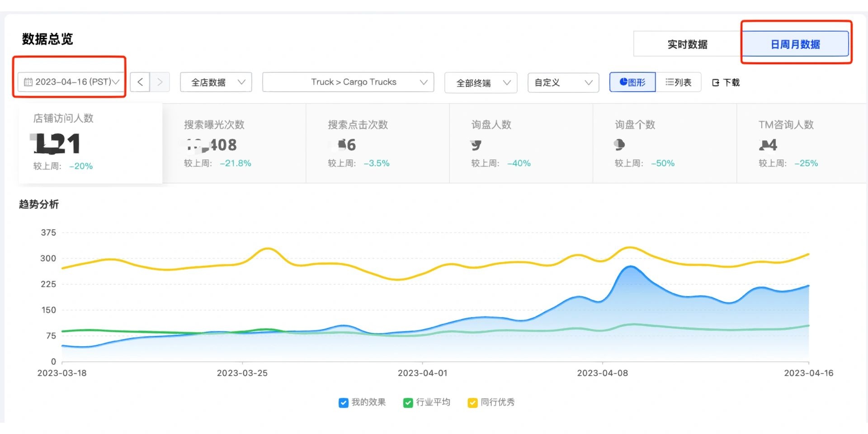Screen dimensions: 868x434
Task: Click the 2023-04-01 x-axis label
Action: 422,373
